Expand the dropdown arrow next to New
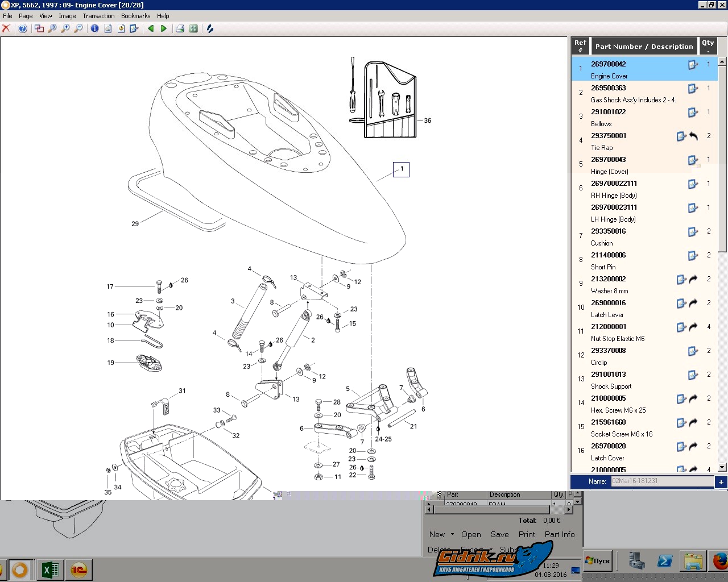The width and height of the screenshot is (728, 582). pyautogui.click(x=452, y=534)
